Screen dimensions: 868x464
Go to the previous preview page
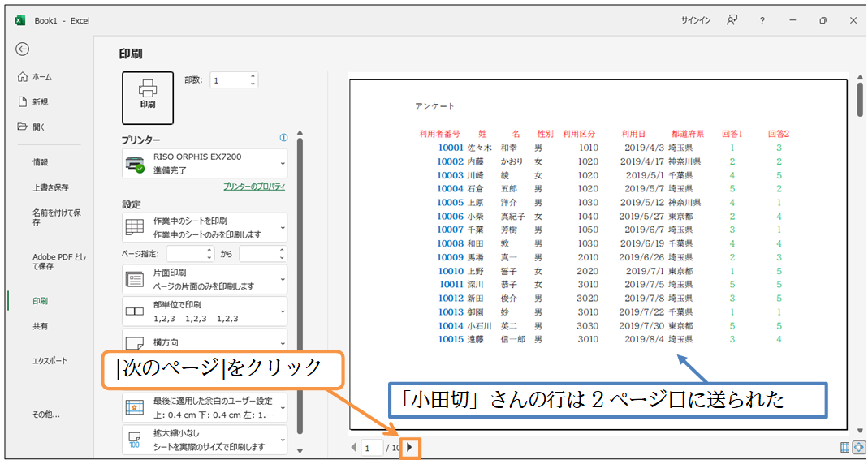click(x=353, y=447)
